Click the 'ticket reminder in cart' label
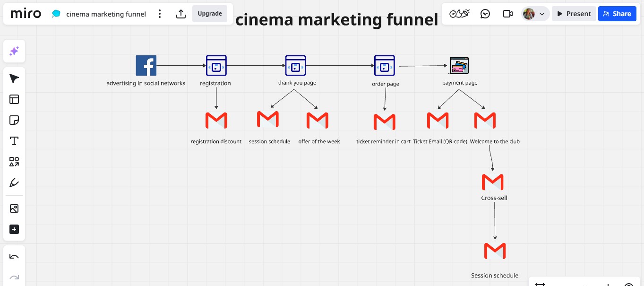 383,141
